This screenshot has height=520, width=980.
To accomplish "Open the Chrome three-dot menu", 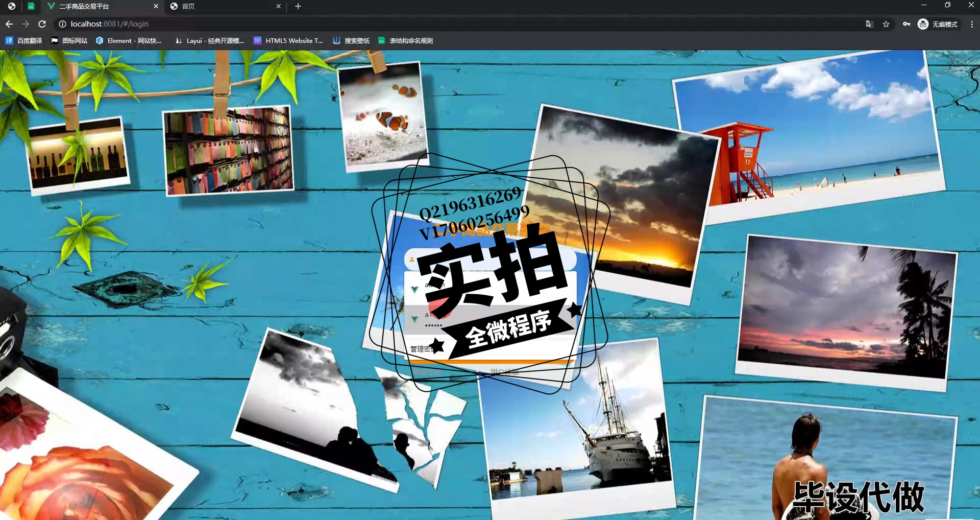I will (972, 24).
